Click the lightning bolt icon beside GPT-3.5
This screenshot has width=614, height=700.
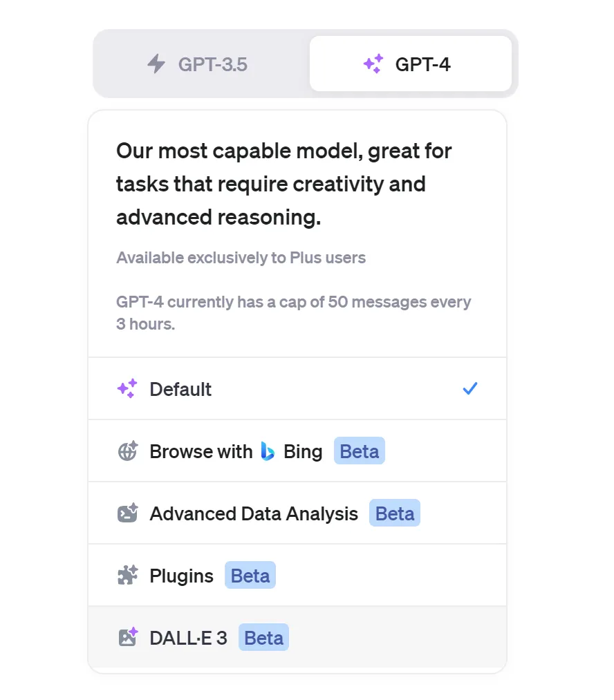(157, 64)
